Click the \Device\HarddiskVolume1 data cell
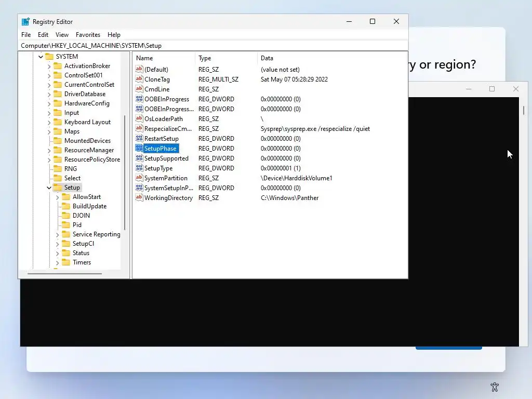 296,178
